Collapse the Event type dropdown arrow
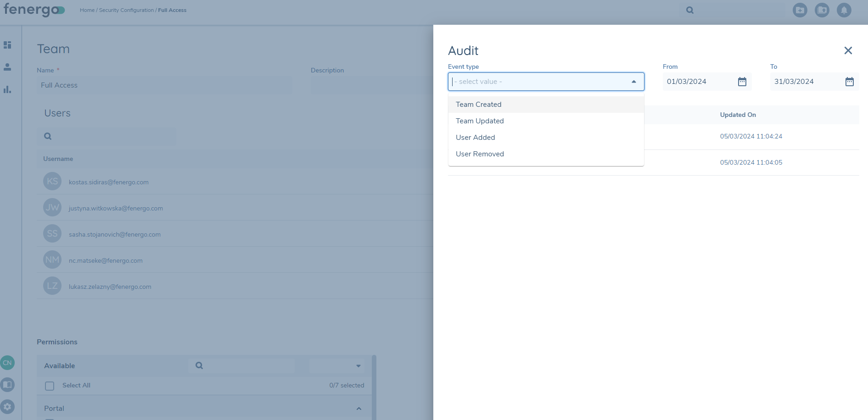Viewport: 868px width, 420px height. (x=634, y=81)
